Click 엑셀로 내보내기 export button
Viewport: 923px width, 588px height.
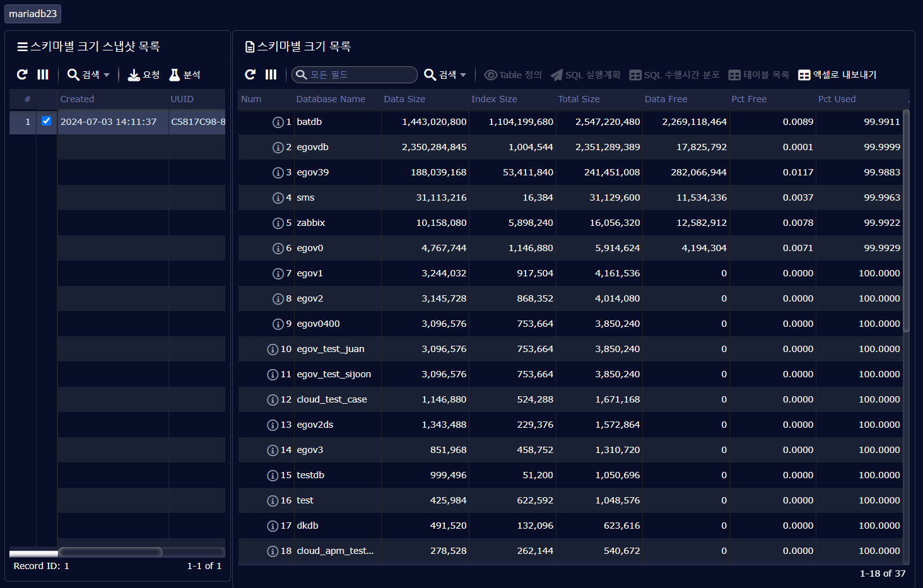pyautogui.click(x=837, y=74)
